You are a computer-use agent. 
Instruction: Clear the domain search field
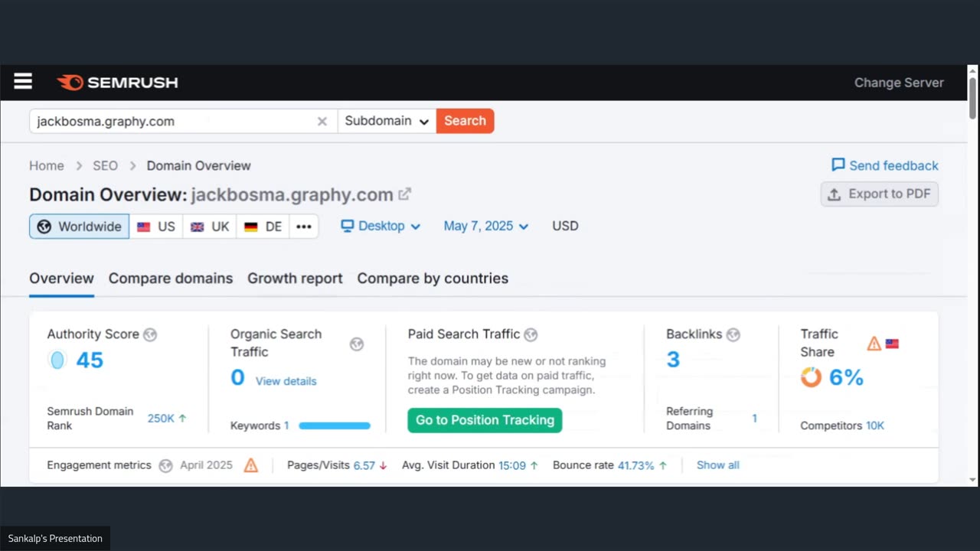point(322,121)
